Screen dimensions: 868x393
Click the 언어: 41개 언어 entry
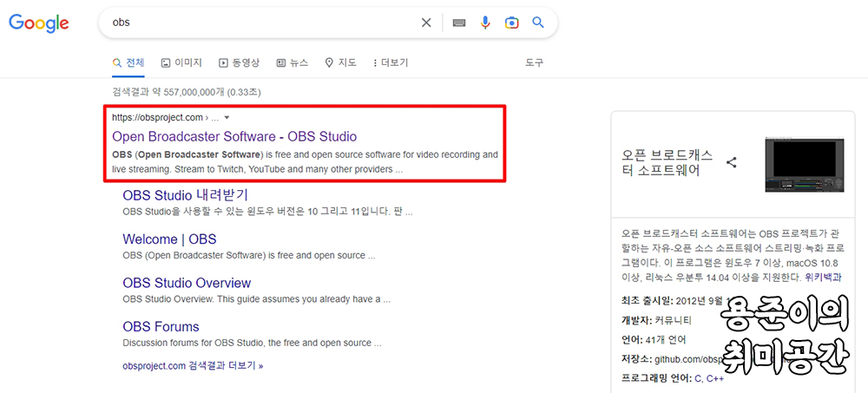tap(654, 339)
